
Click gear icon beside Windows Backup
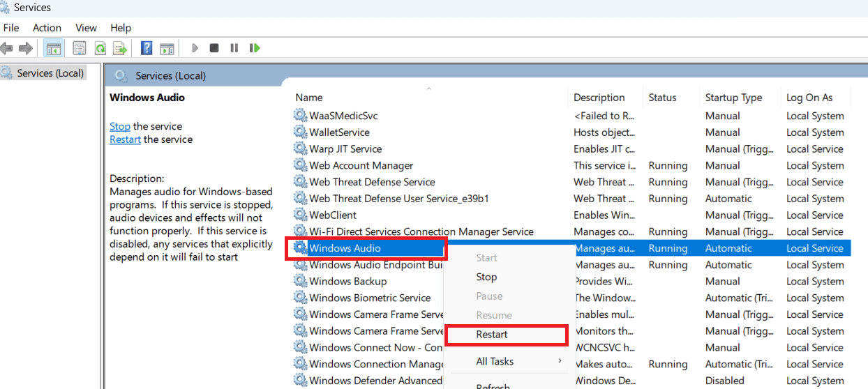[x=300, y=281]
